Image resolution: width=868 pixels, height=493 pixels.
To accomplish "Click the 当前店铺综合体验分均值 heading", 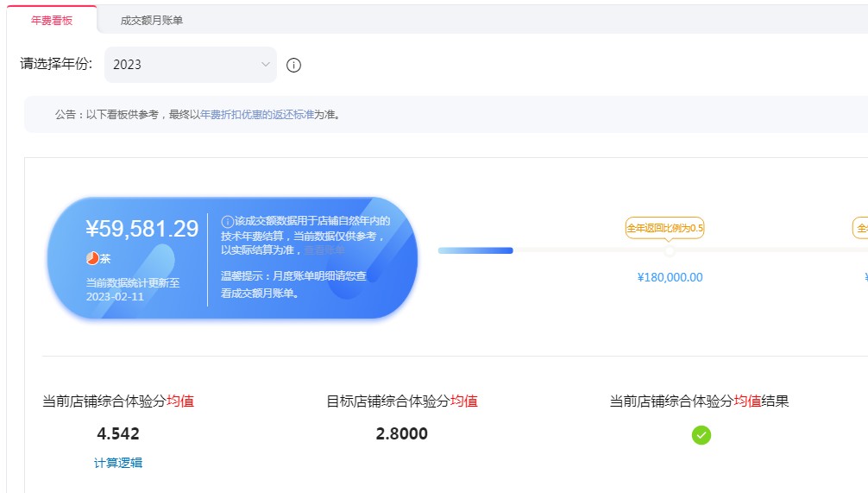I will [x=118, y=401].
